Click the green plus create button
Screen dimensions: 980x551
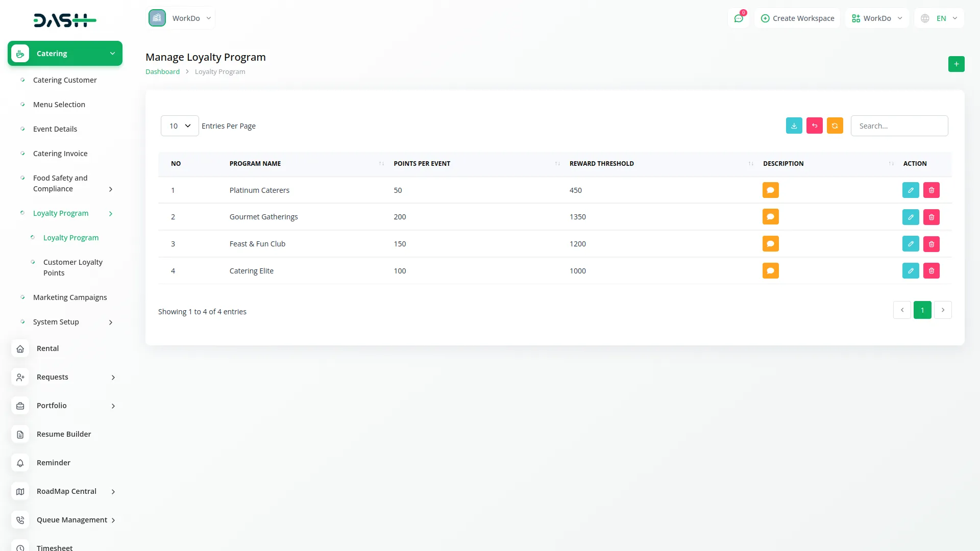(956, 64)
